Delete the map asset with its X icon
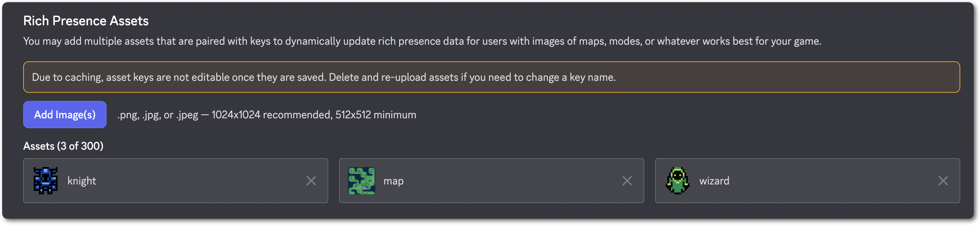The image size is (980, 225). point(627,181)
